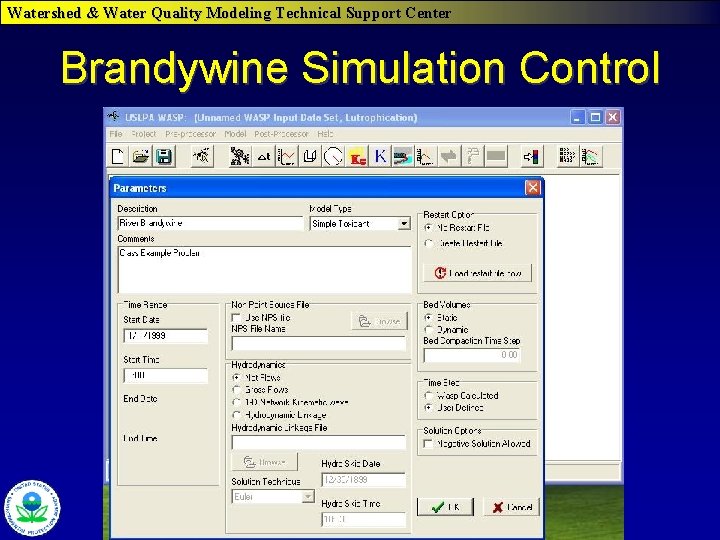Screen dimensions: 720x540
Task: Open the Pre-processor menu
Action: click(x=190, y=134)
